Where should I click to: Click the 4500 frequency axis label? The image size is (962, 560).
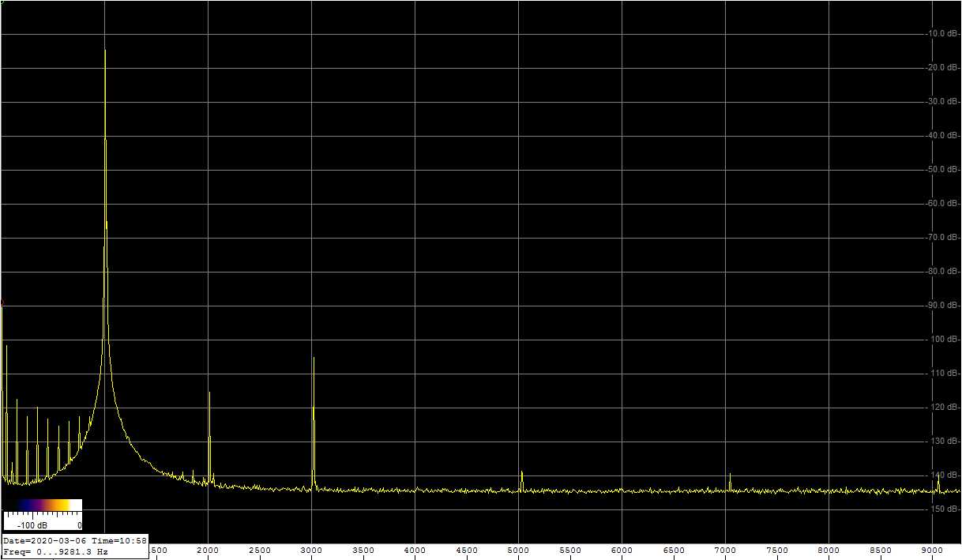466,551
